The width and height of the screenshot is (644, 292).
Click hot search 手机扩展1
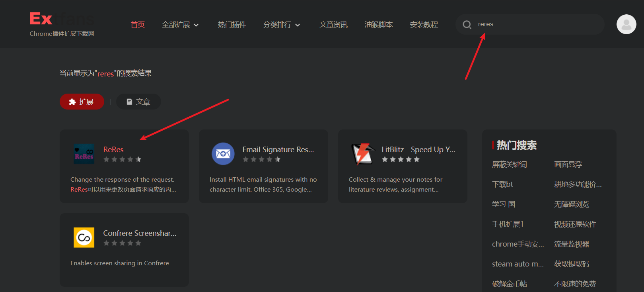point(508,224)
